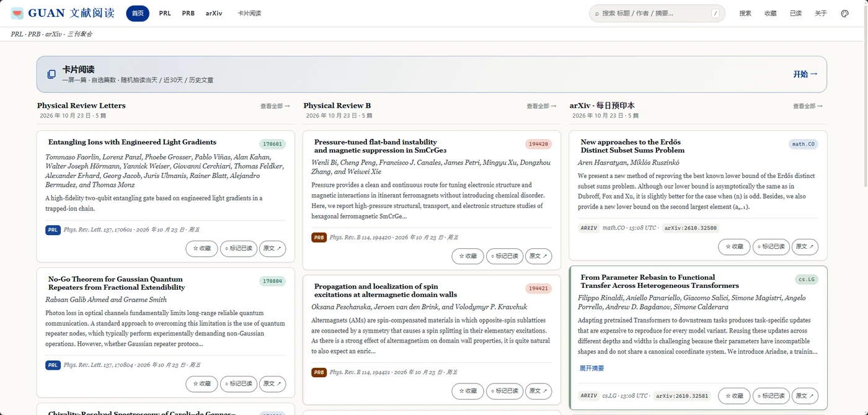This screenshot has width=868, height=415.
Task: Favorite the Erdős Distinct Subset Sums article
Action: (734, 247)
